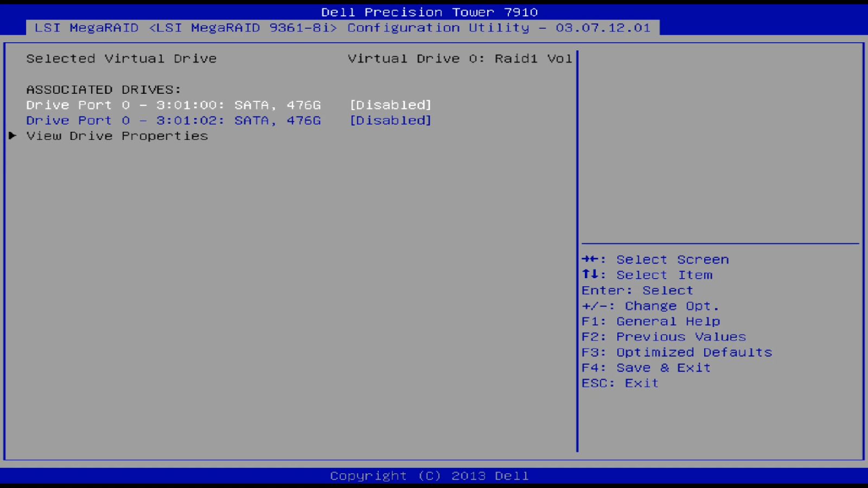Open the Drive Port 3:01:00 options
The image size is (868, 488).
(x=174, y=105)
